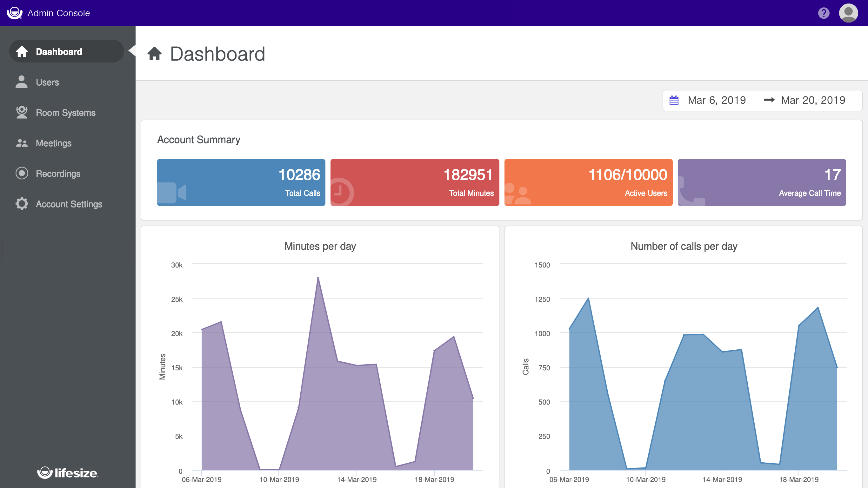Select start date Mar 6, 2019
The image size is (868, 488).
click(x=717, y=100)
